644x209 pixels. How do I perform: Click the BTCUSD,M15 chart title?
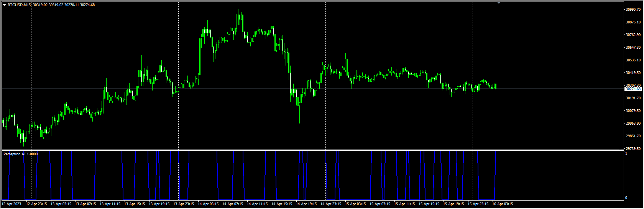tap(20, 5)
